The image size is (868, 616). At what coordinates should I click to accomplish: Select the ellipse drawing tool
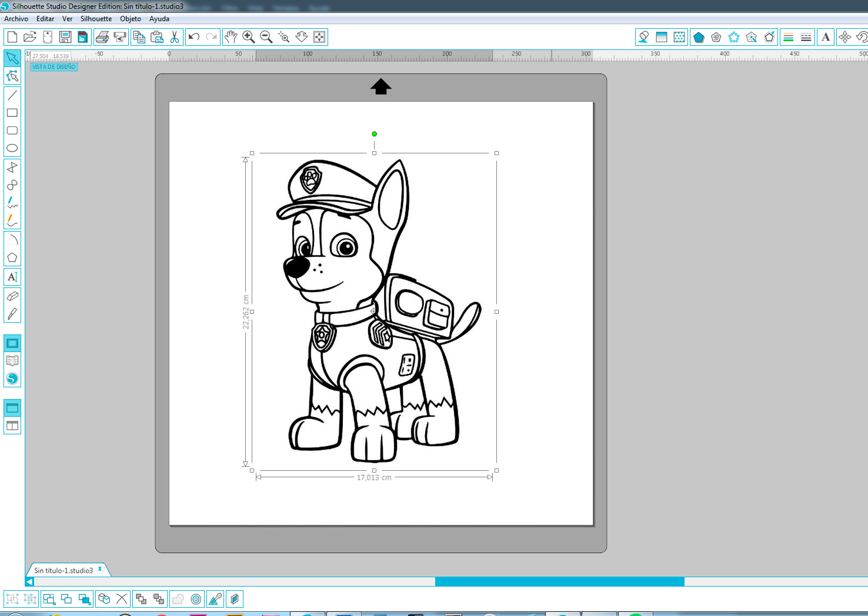pyautogui.click(x=12, y=148)
